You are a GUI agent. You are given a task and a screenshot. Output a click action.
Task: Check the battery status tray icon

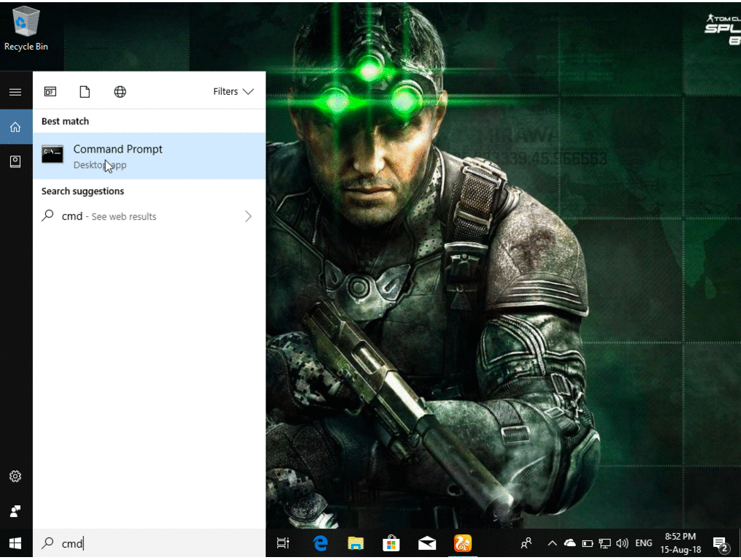[x=588, y=543]
